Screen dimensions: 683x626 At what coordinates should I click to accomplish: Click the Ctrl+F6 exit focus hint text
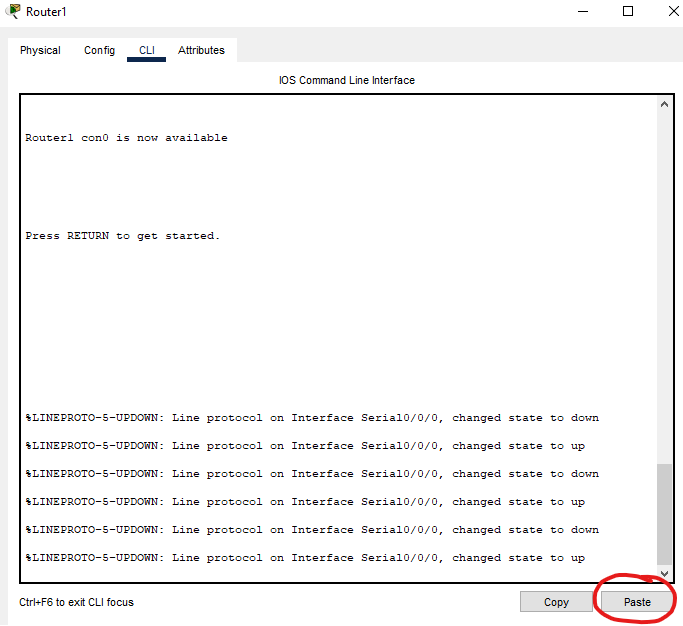[76, 602]
